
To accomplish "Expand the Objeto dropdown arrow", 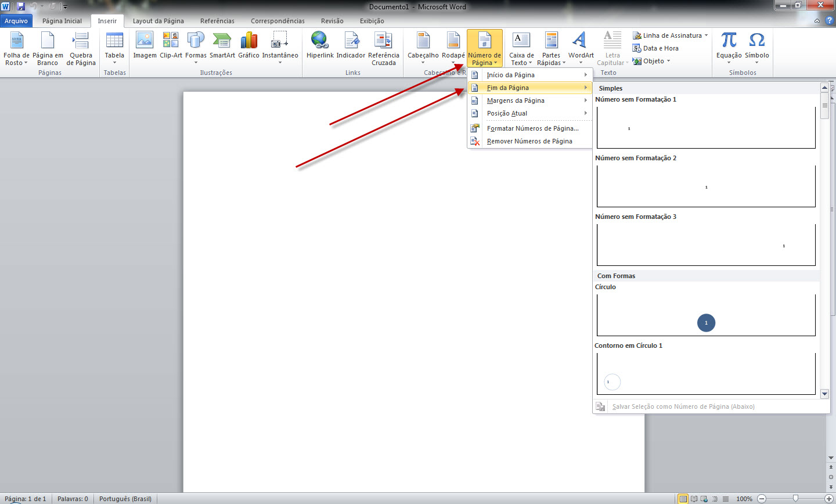I will (x=669, y=61).
